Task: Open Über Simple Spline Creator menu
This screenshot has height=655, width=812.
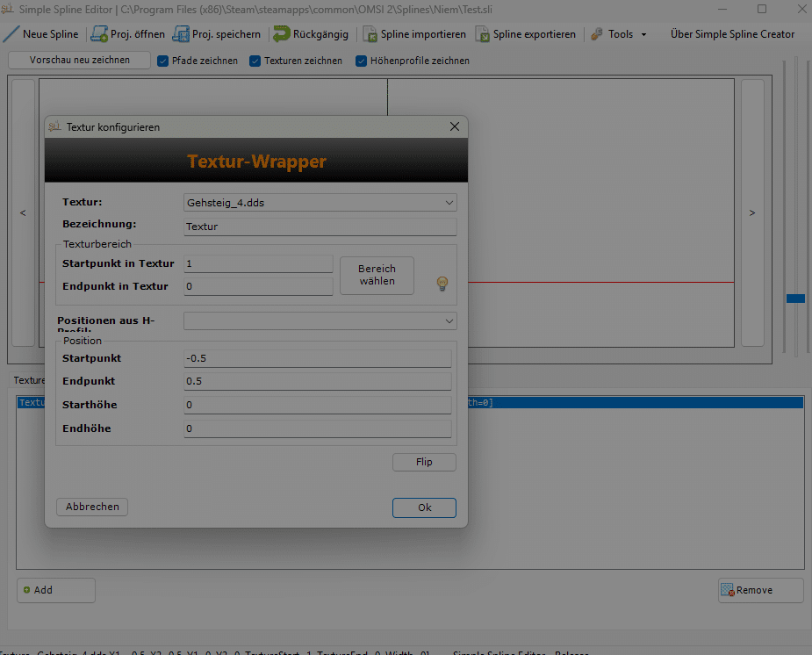Action: [732, 34]
